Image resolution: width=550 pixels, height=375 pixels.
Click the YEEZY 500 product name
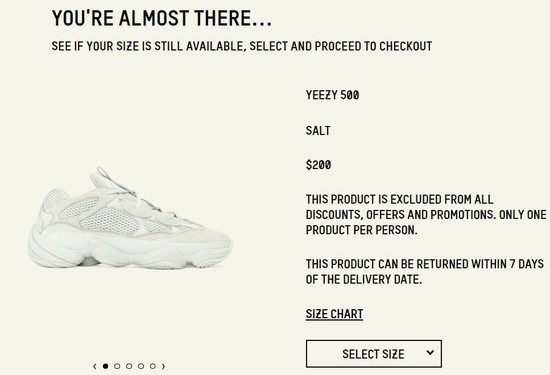pyautogui.click(x=332, y=95)
